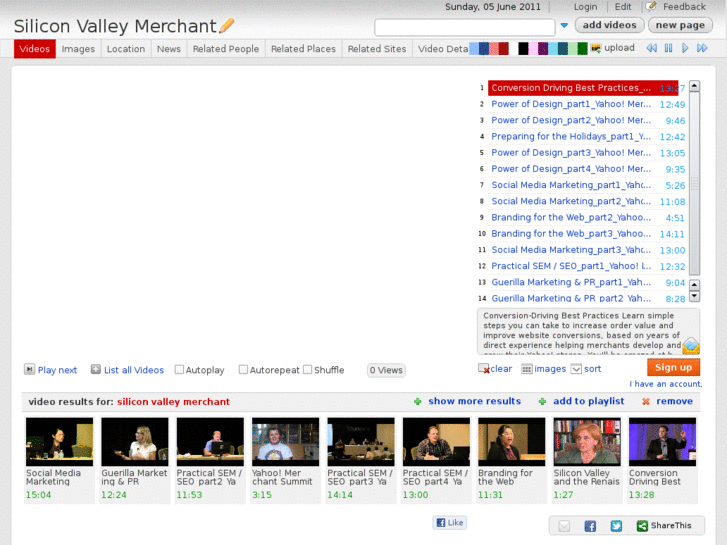The width and height of the screenshot is (727, 545).
Task: Open the Video Details tab
Action: (x=442, y=49)
